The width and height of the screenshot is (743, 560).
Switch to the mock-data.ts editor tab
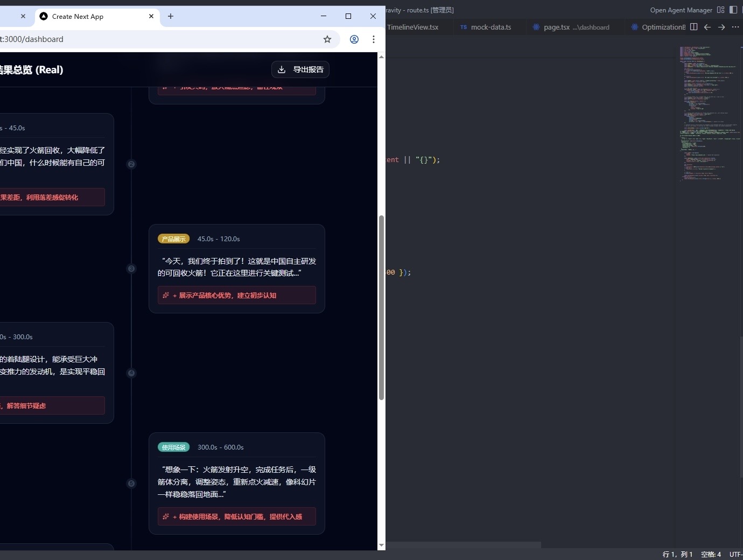pos(490,27)
